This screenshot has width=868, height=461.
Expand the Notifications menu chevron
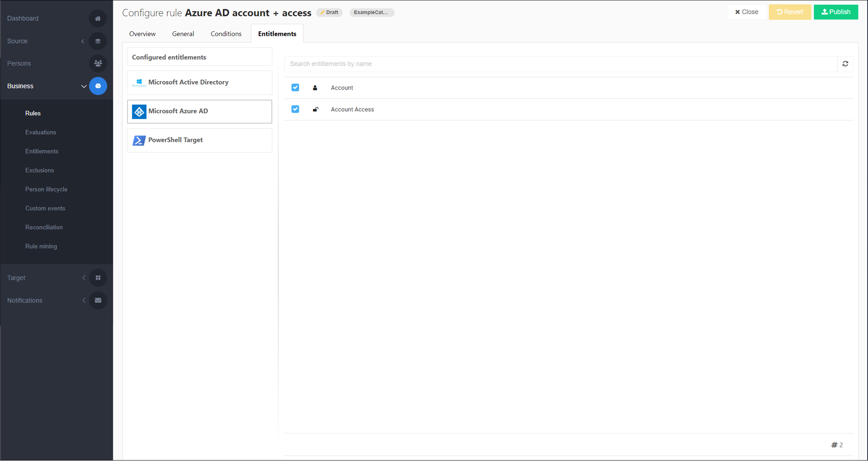(x=84, y=300)
